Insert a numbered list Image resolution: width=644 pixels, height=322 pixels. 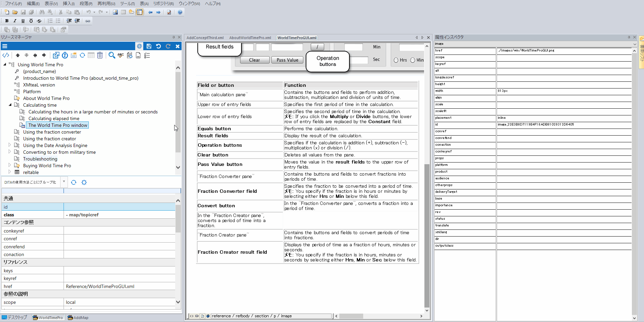(x=50, y=21)
